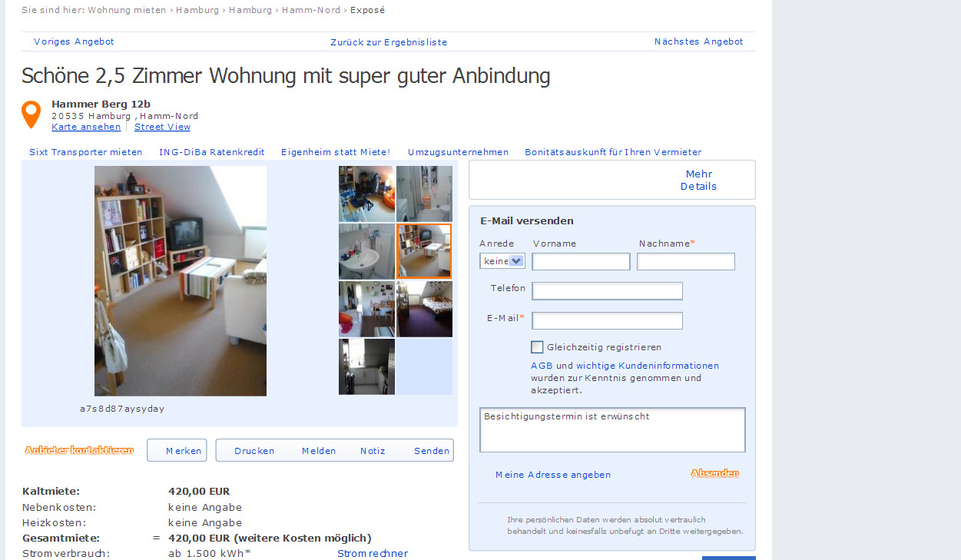Expand Mehr Details section

[698, 180]
